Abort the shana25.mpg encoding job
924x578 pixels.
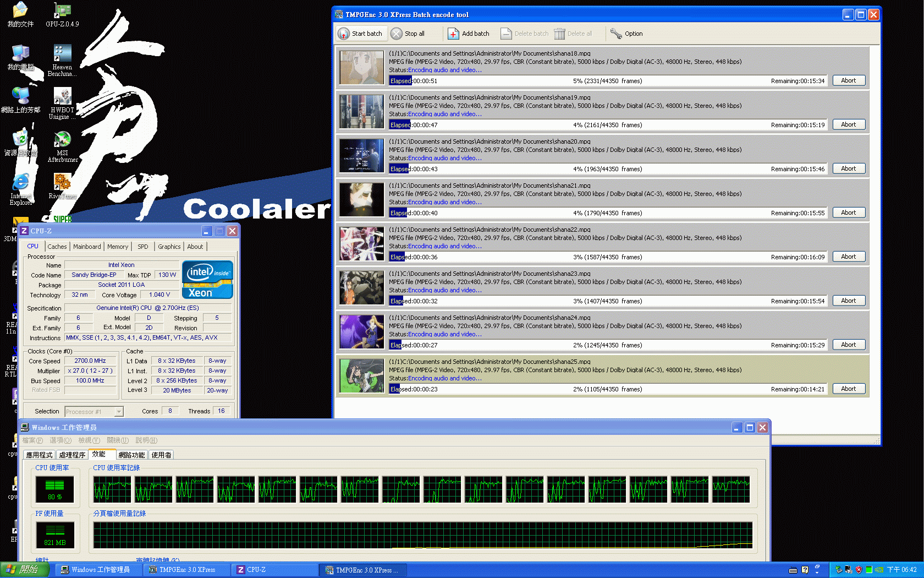(848, 389)
